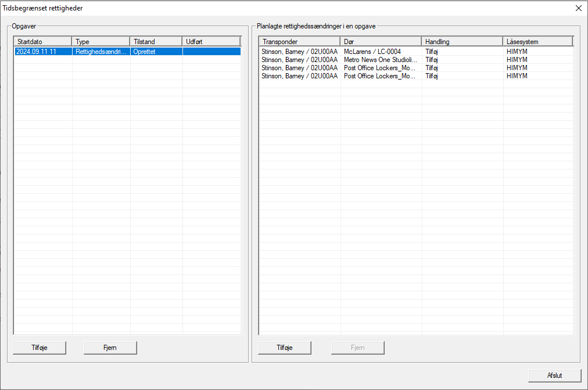Sort by the Dør column header

coord(381,42)
